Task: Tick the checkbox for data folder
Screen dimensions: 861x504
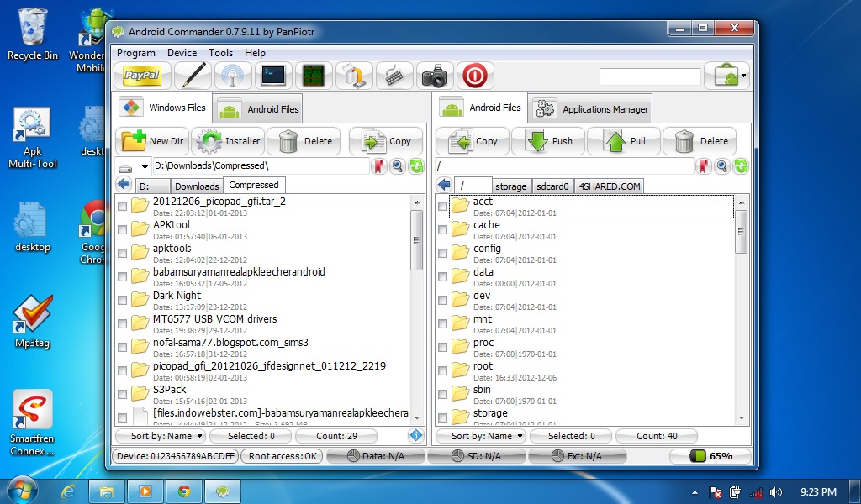Action: [x=442, y=276]
